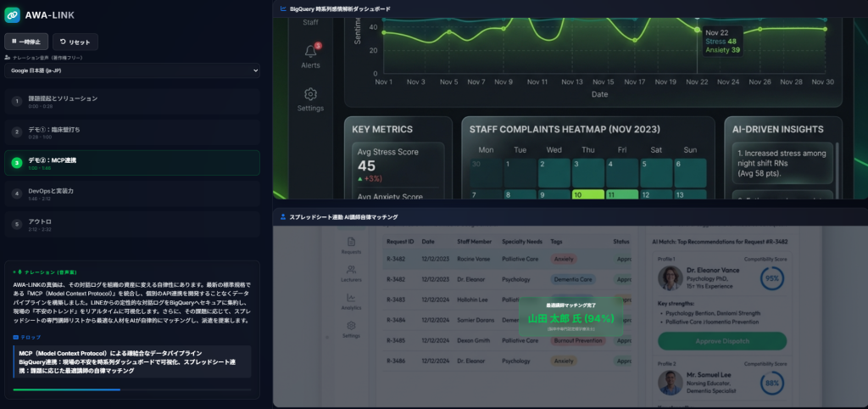868x409 pixels.
Task: Select heatmap cell for day 6
Action: click(x=690, y=172)
